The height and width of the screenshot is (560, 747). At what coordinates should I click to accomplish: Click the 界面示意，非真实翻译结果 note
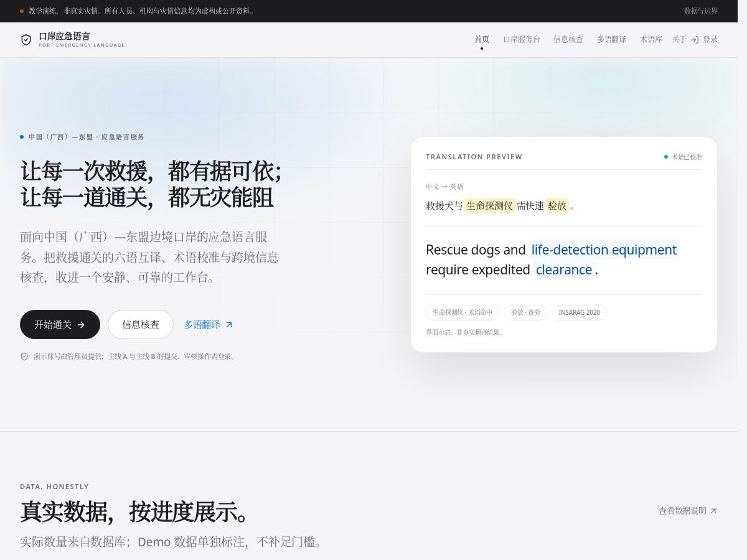(466, 332)
